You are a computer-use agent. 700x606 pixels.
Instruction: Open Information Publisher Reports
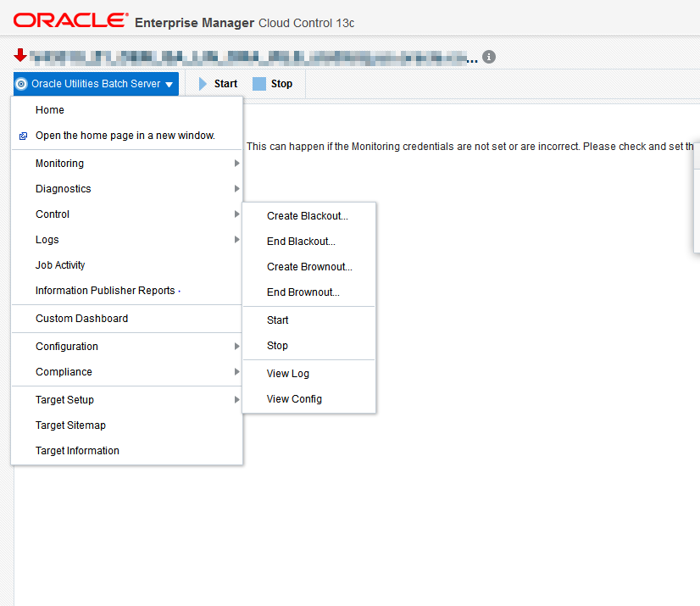pos(127,291)
